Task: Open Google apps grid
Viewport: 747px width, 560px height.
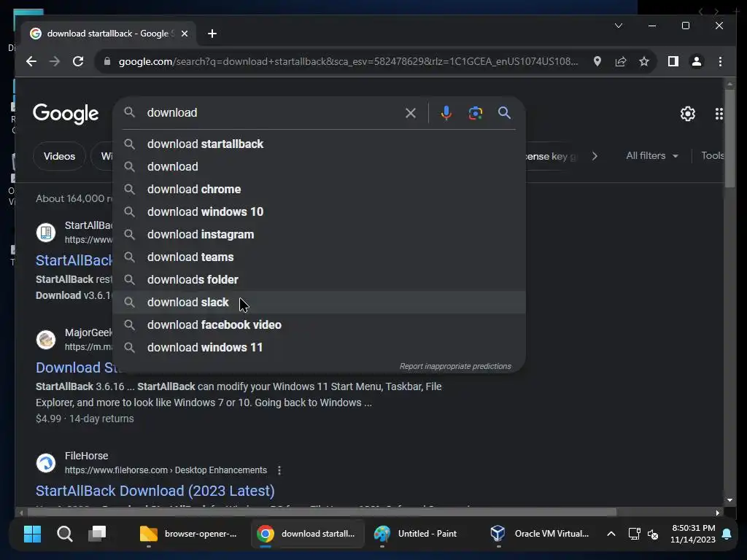Action: [719, 114]
